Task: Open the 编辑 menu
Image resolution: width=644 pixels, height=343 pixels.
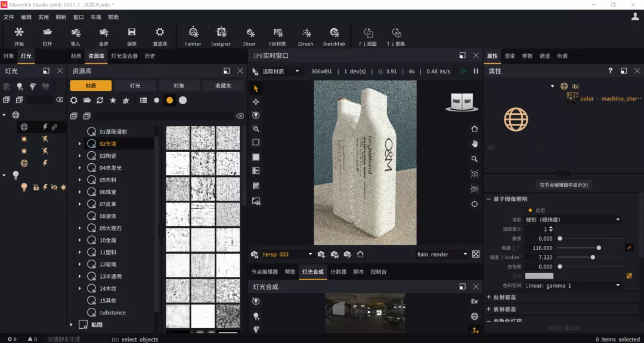Action: tap(26, 17)
